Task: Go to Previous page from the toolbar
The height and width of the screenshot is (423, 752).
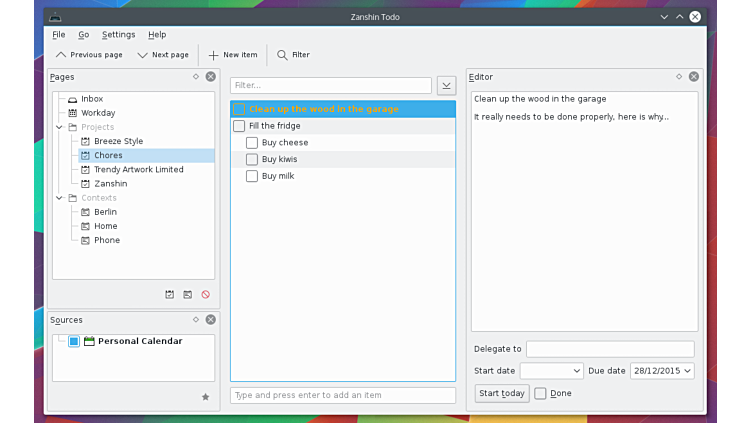Action: [89, 55]
